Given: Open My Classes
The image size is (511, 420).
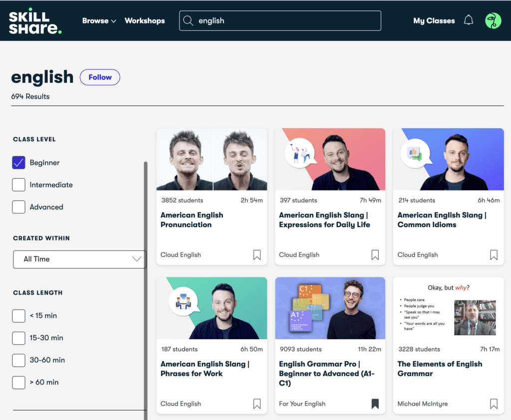Looking at the screenshot, I should pos(433,20).
